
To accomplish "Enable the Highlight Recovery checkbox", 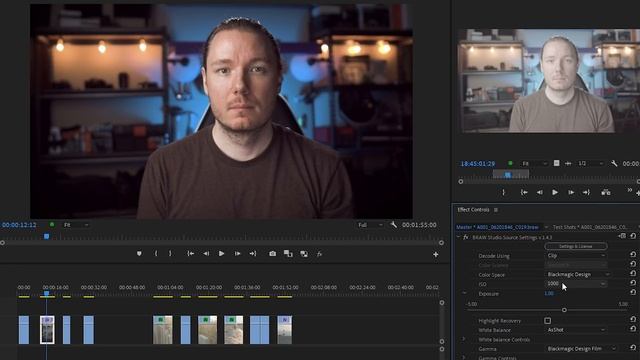I will (x=547, y=321).
